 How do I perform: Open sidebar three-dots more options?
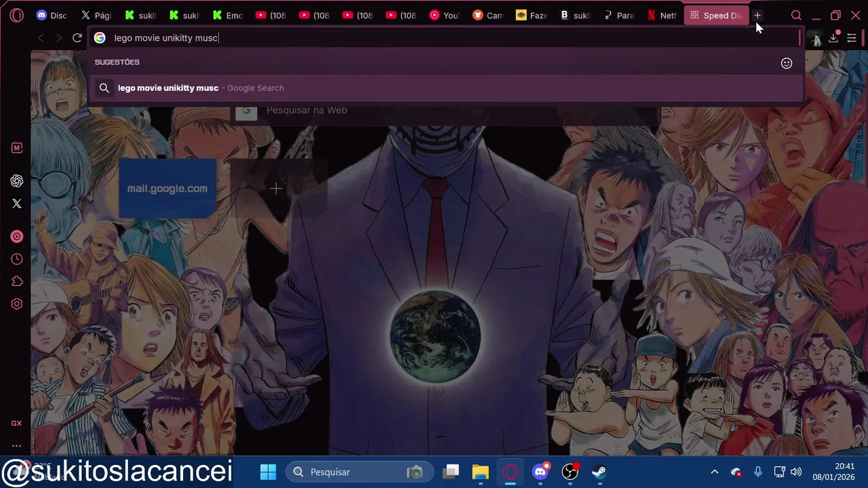(16, 445)
